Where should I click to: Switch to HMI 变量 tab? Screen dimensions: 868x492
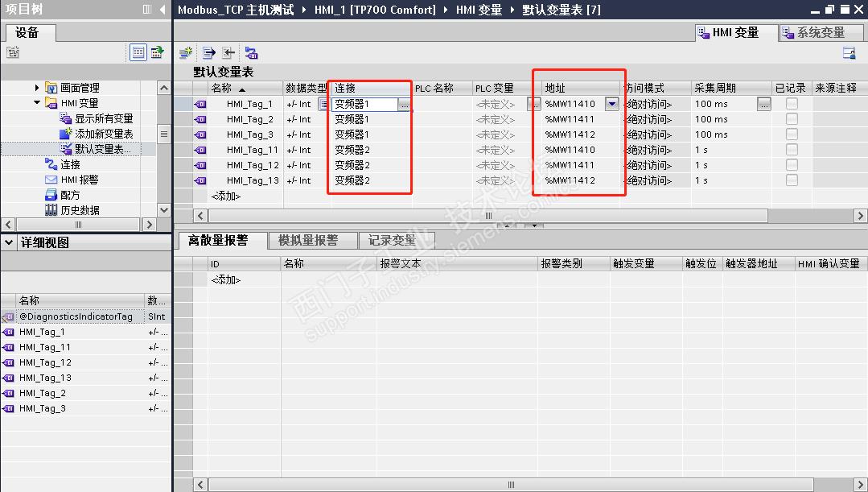[735, 33]
